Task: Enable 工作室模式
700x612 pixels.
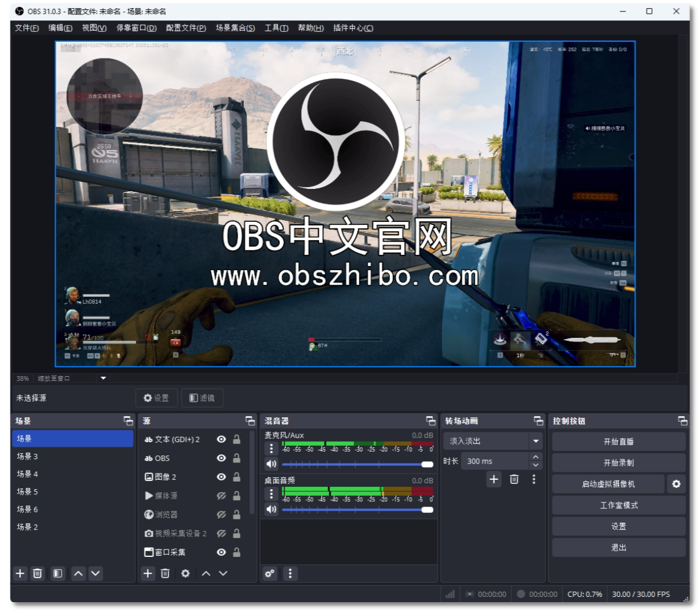Action: (618, 505)
